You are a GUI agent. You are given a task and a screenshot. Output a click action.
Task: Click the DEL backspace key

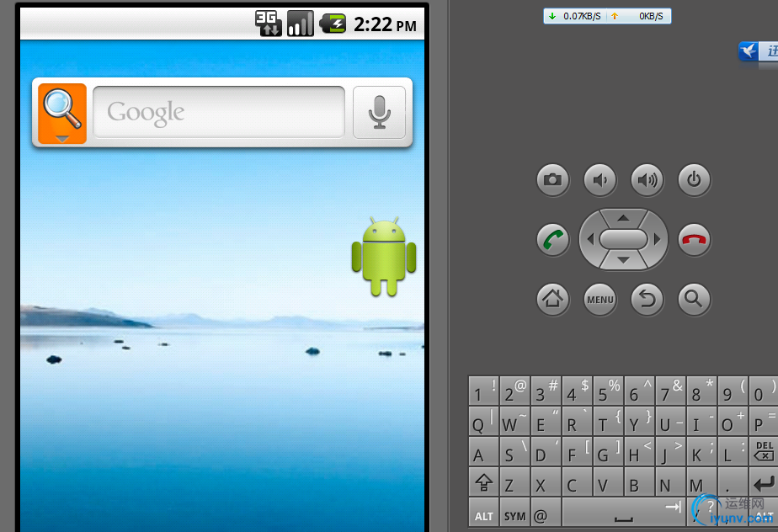pyautogui.click(x=765, y=451)
